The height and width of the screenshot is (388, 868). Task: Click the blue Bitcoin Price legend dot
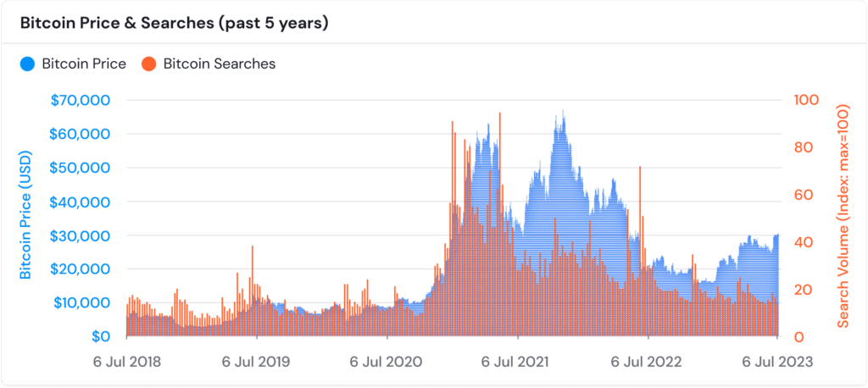(27, 64)
